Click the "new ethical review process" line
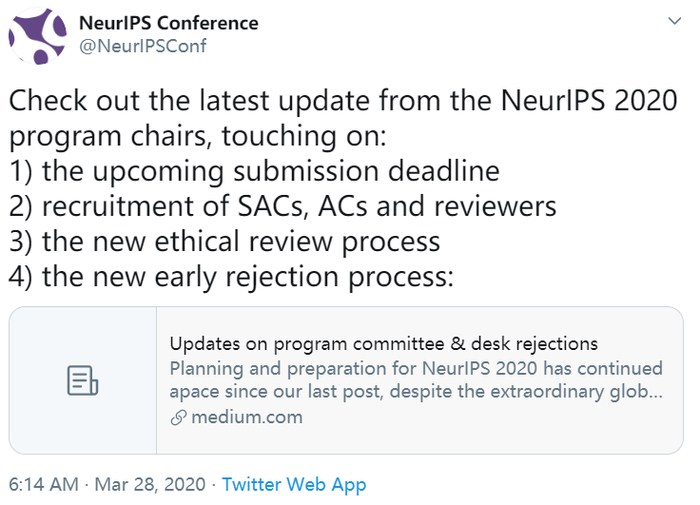Screen dimensions: 700x505 click(224, 242)
